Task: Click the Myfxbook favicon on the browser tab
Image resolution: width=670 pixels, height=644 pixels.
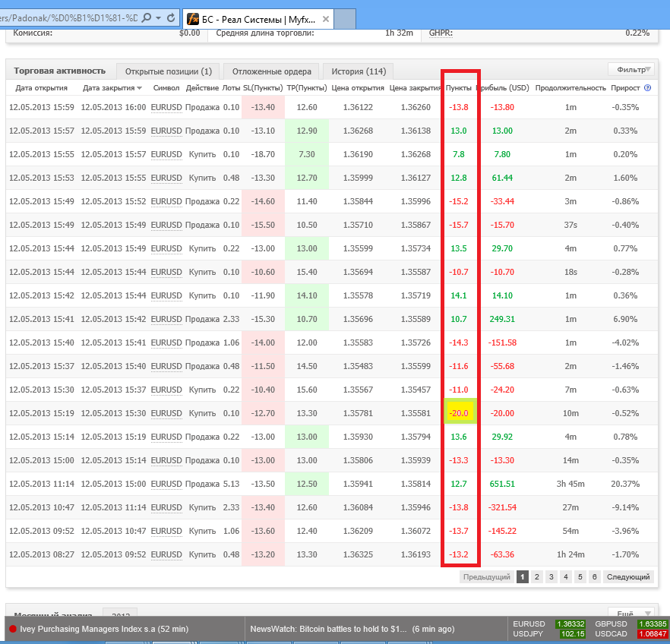Action: (x=193, y=19)
